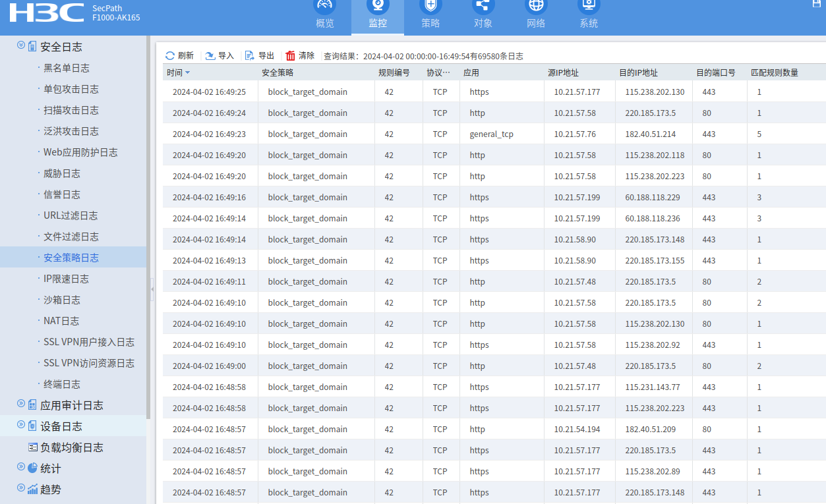Screen dimensions: 826x504
Task: Click the 导出 export icon
Action: point(250,56)
